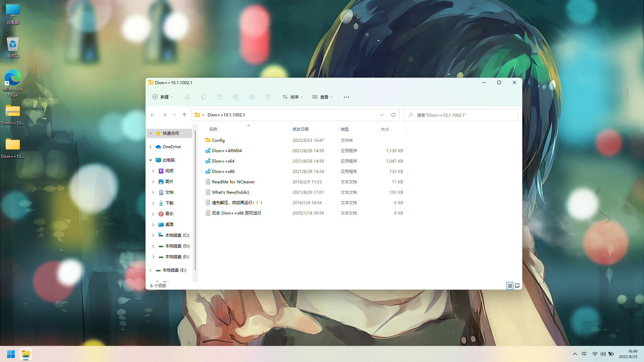Select the Dism++x64 application file
644x362 pixels.
coord(223,161)
